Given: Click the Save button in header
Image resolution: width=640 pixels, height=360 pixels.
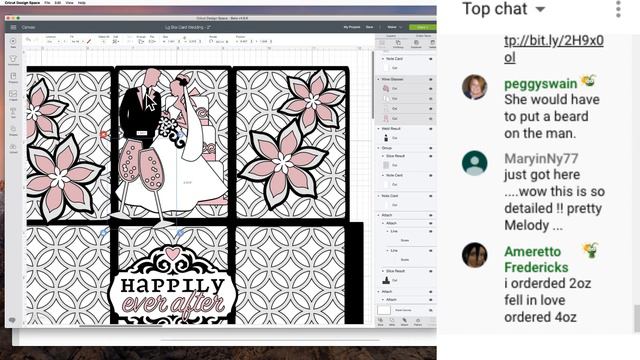Looking at the screenshot, I should tap(369, 27).
